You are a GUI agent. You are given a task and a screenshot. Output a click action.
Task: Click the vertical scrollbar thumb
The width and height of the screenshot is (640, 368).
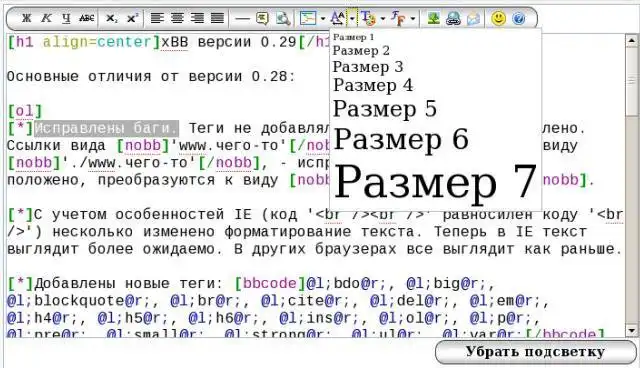coord(631,81)
